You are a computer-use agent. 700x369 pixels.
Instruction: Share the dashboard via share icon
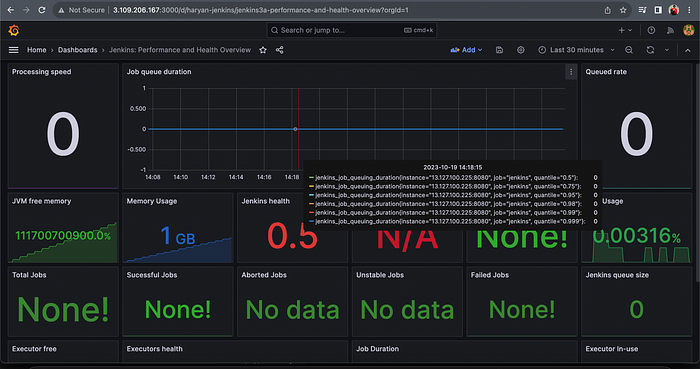click(279, 50)
